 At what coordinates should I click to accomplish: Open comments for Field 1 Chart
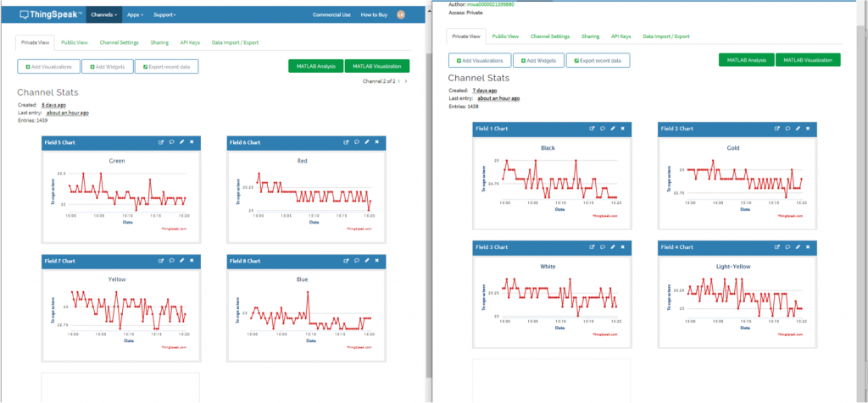[x=603, y=128]
